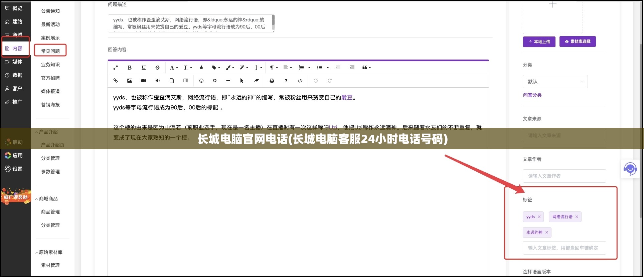Open the bullet list style arrow

pos(328,68)
